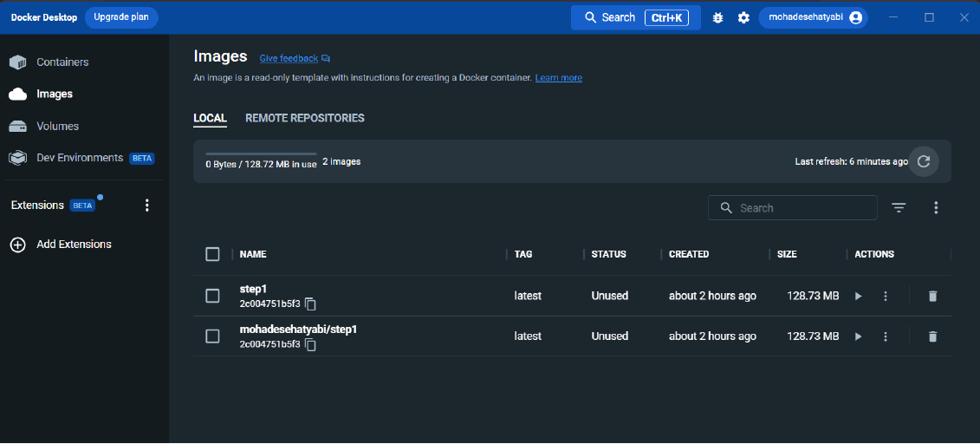Click the disk usage progress bar
This screenshot has height=444, width=980.
click(x=262, y=153)
